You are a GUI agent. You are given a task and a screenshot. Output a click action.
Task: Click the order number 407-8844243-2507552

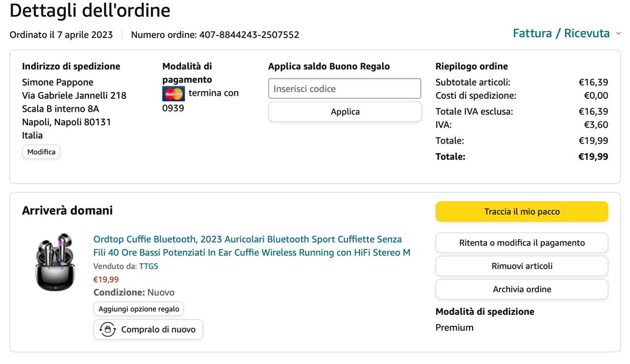(x=249, y=35)
